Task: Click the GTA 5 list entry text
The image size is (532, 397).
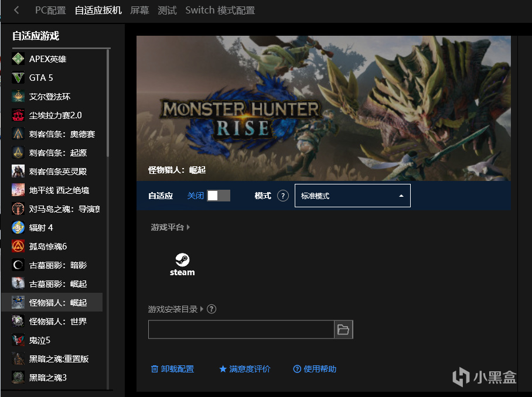Action: click(x=41, y=78)
